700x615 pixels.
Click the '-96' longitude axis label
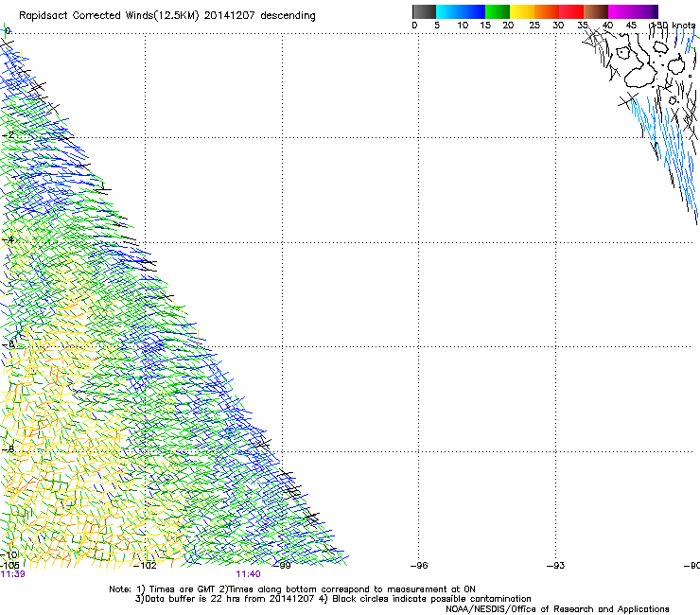pyautogui.click(x=419, y=566)
